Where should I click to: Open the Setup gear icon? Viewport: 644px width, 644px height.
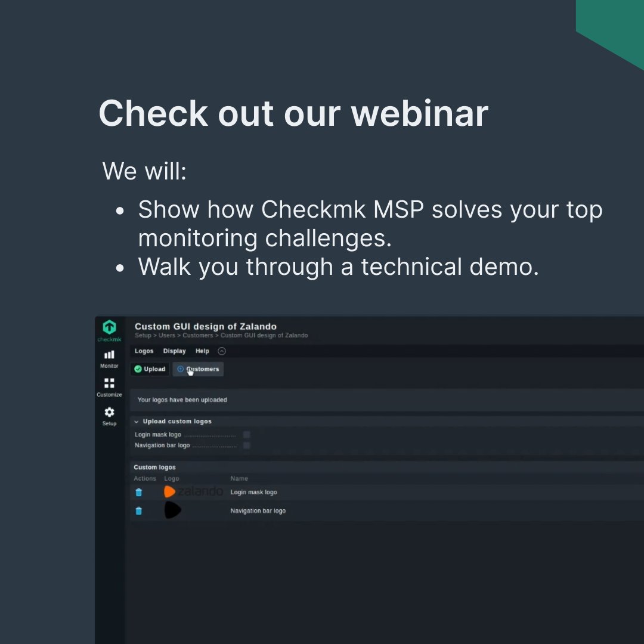tap(109, 412)
